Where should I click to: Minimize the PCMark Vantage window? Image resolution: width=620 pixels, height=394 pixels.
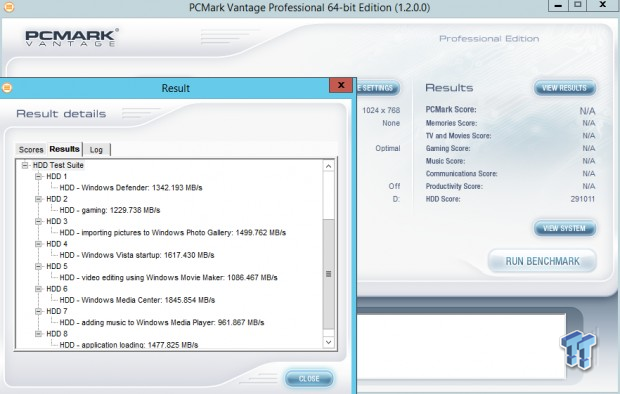558,5
